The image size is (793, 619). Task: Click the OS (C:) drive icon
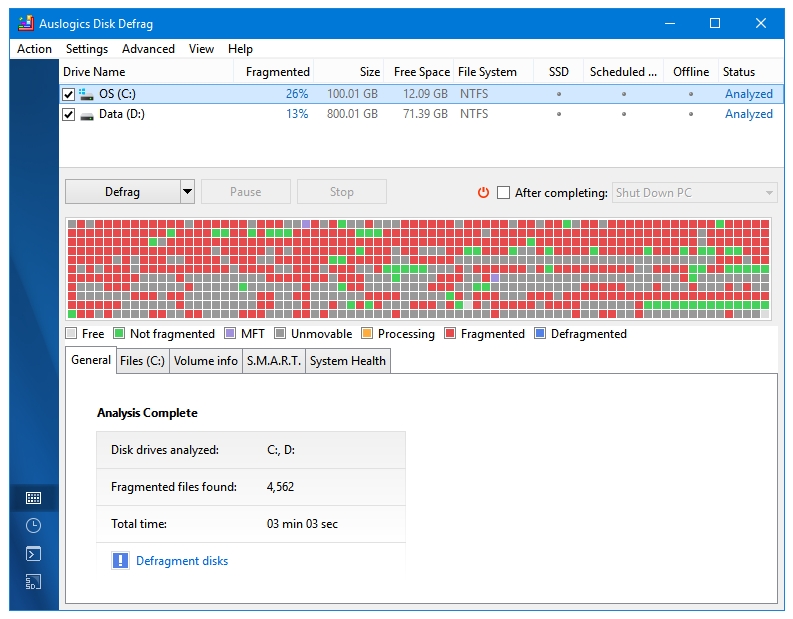pyautogui.click(x=86, y=94)
